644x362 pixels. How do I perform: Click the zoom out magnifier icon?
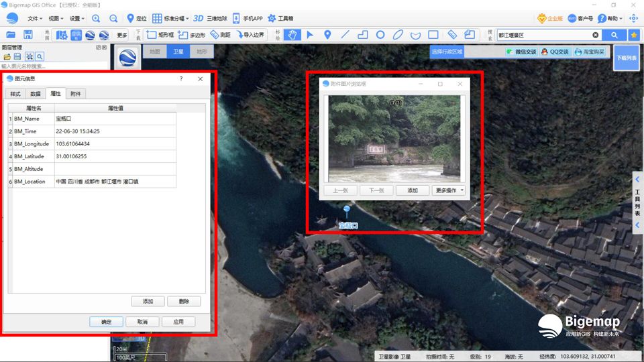coord(113,19)
